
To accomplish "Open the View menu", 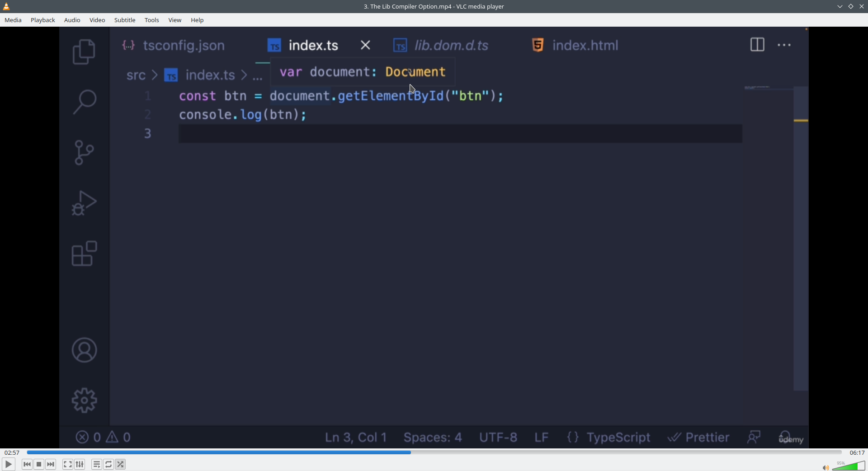I will pyautogui.click(x=175, y=20).
